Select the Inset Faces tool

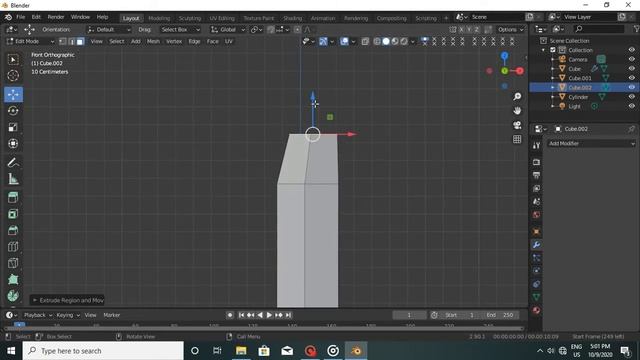(13, 214)
